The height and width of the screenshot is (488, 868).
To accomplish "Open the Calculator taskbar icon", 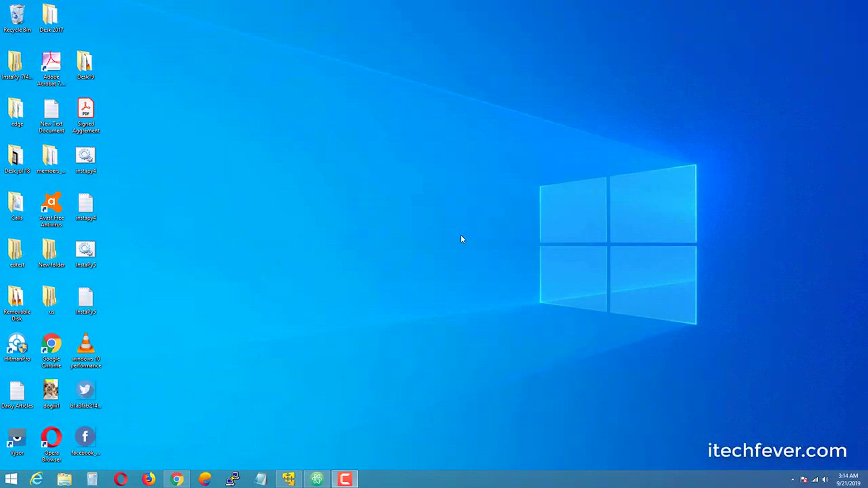I will (x=92, y=479).
